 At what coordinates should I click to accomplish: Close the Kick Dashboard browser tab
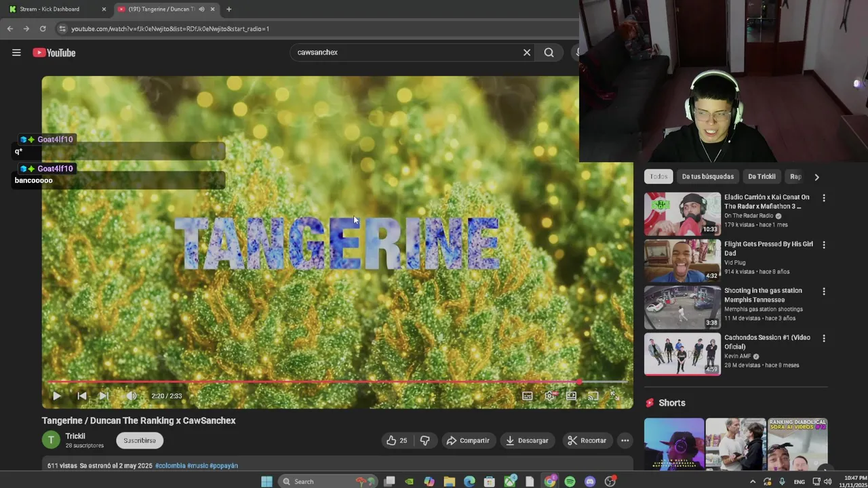(104, 9)
